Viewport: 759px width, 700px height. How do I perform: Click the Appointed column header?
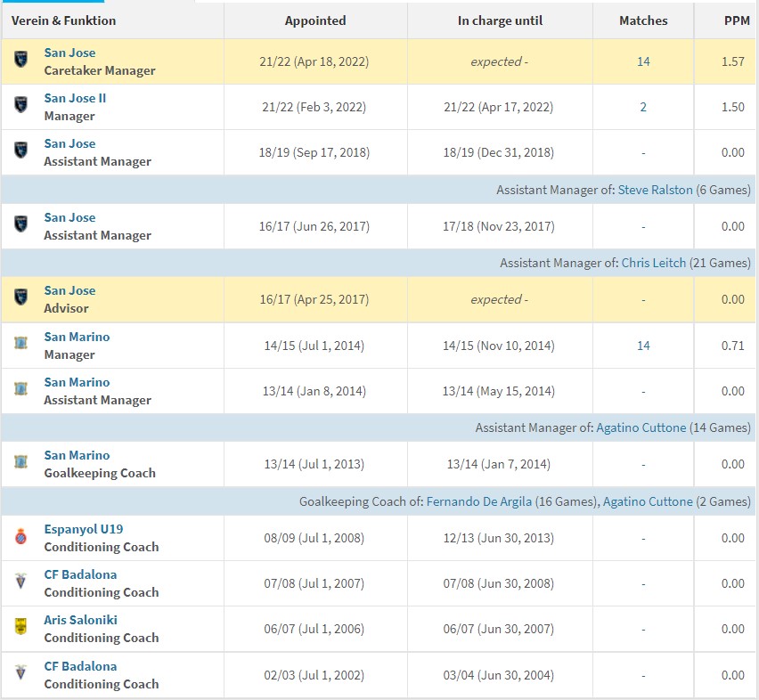click(315, 20)
